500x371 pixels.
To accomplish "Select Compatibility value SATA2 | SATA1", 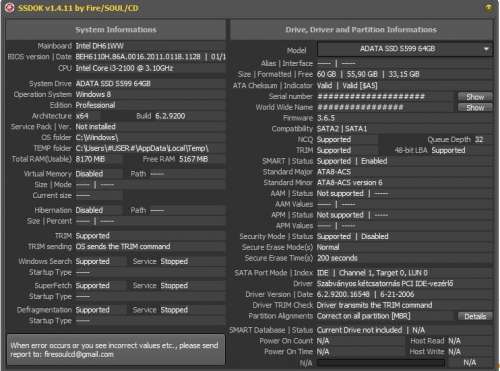I will click(342, 129).
